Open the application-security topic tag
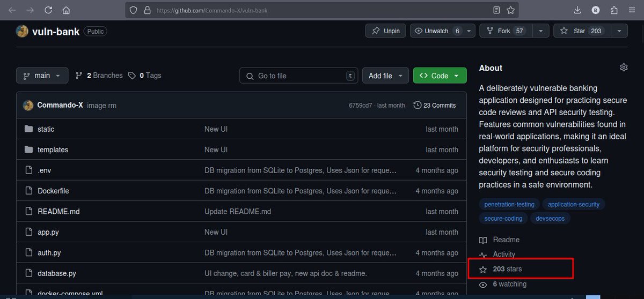 click(574, 204)
